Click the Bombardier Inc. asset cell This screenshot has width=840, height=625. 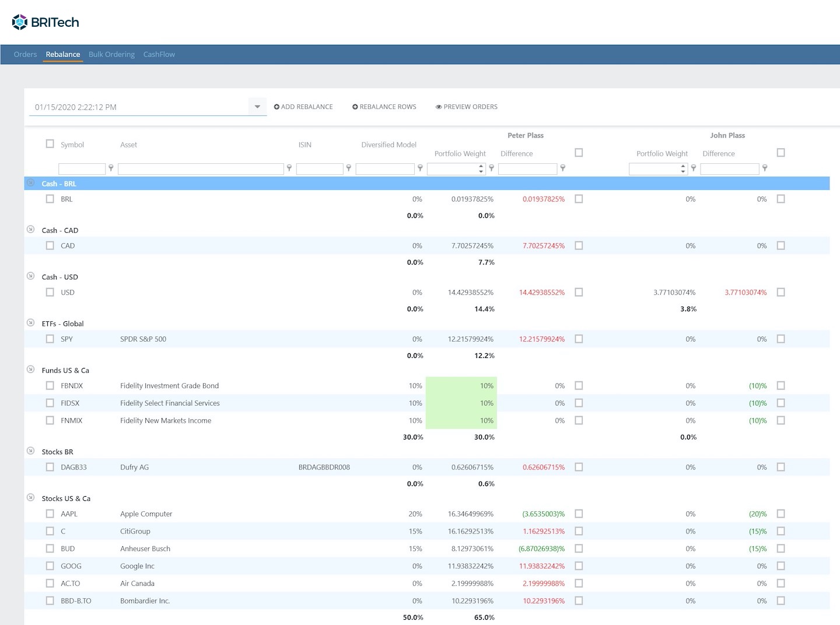[145, 601]
